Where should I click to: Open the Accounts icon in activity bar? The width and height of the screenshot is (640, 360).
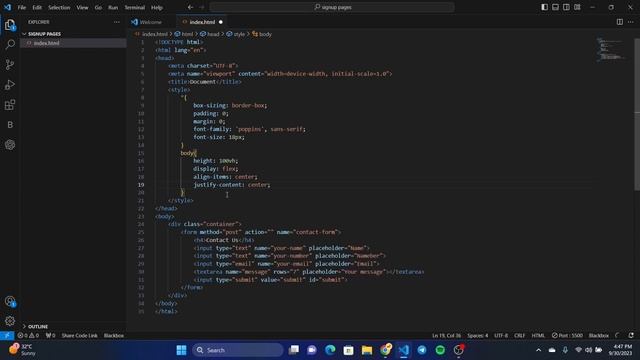(x=10, y=301)
